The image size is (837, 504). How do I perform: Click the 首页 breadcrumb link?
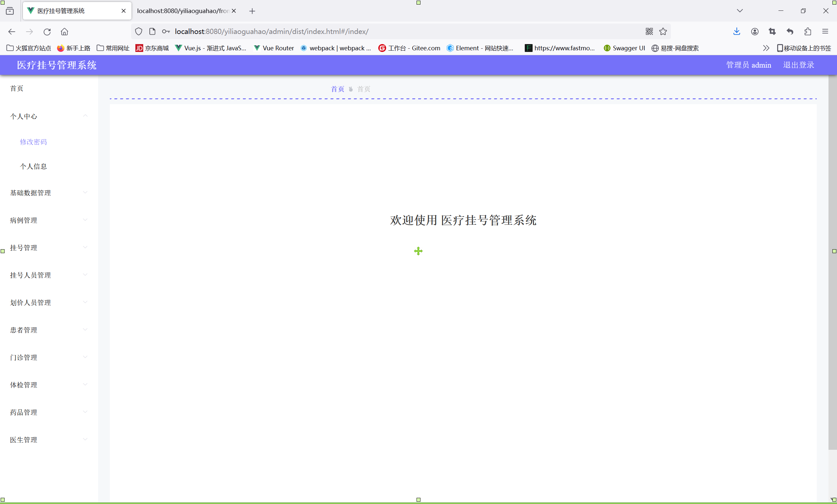(x=337, y=89)
